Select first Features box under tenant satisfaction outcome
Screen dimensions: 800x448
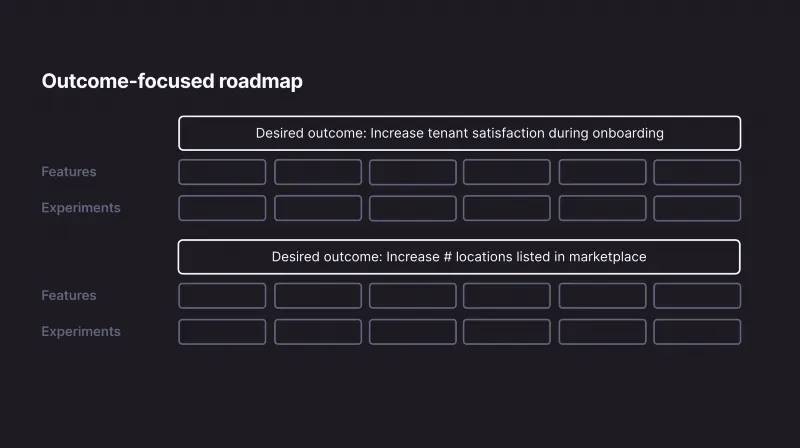(x=222, y=172)
